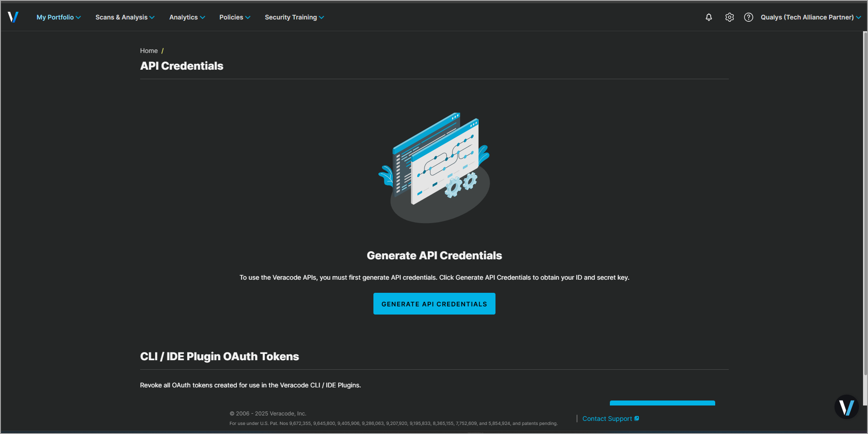
Task: Expand the Security Training menu
Action: (294, 17)
